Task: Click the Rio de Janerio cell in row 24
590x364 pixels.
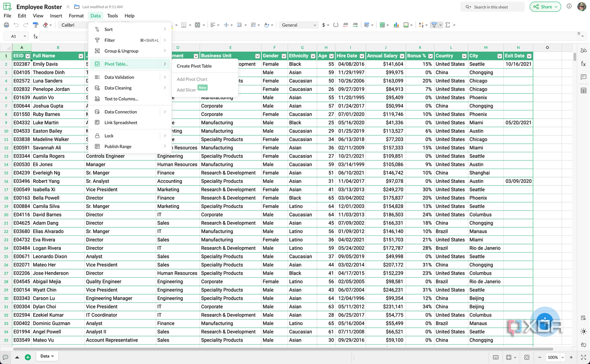Action: click(486, 248)
